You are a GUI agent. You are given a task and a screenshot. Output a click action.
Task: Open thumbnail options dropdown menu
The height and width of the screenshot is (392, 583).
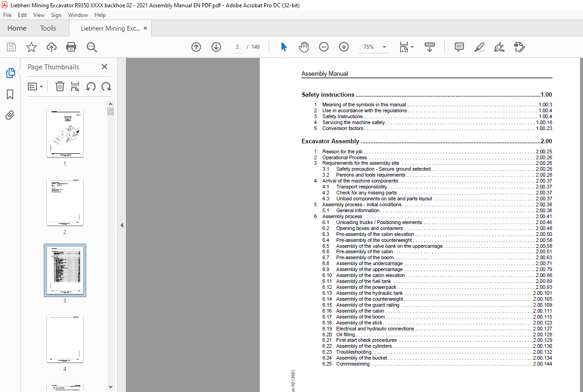[x=36, y=86]
